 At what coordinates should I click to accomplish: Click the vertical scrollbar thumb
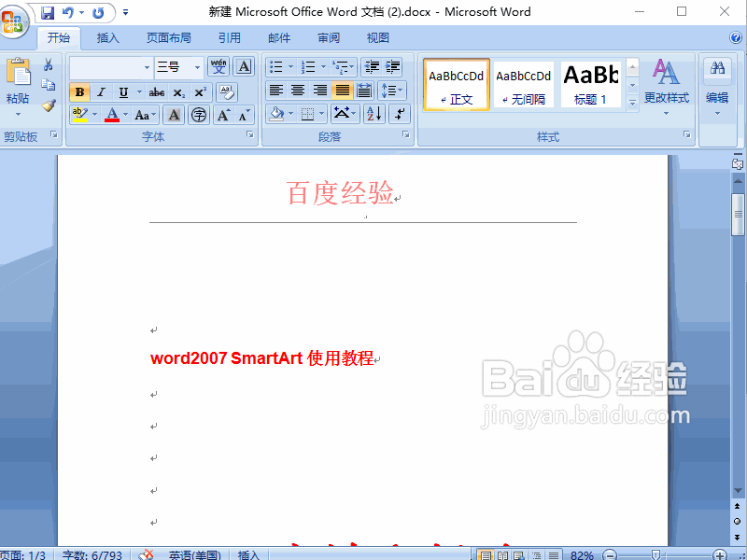[x=738, y=215]
